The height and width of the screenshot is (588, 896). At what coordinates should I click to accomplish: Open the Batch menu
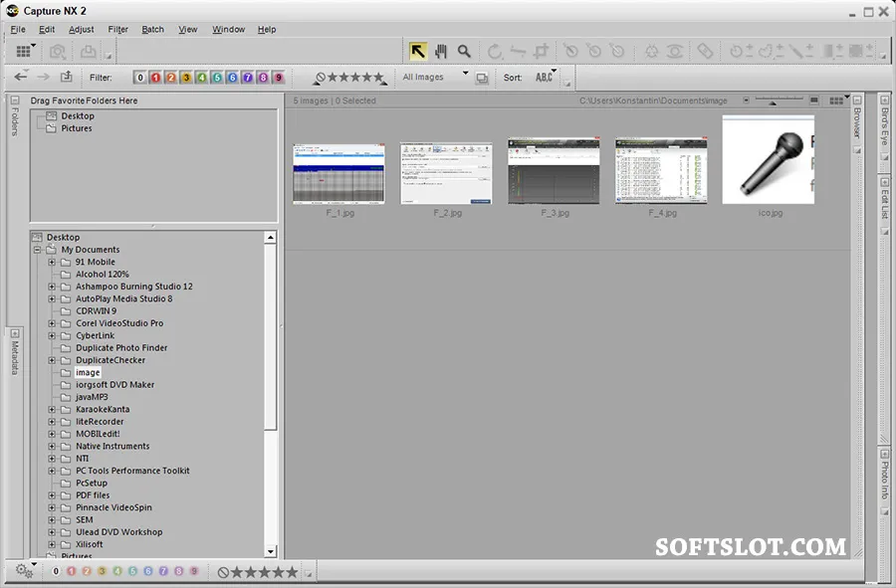click(x=152, y=29)
